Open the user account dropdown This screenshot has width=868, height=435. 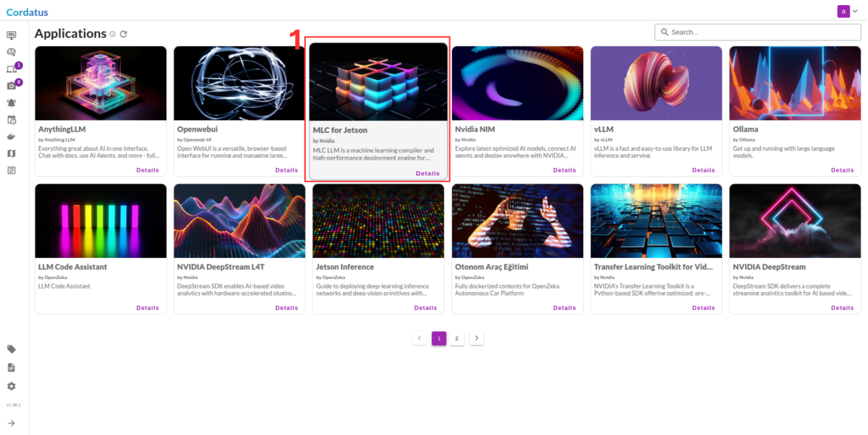846,11
